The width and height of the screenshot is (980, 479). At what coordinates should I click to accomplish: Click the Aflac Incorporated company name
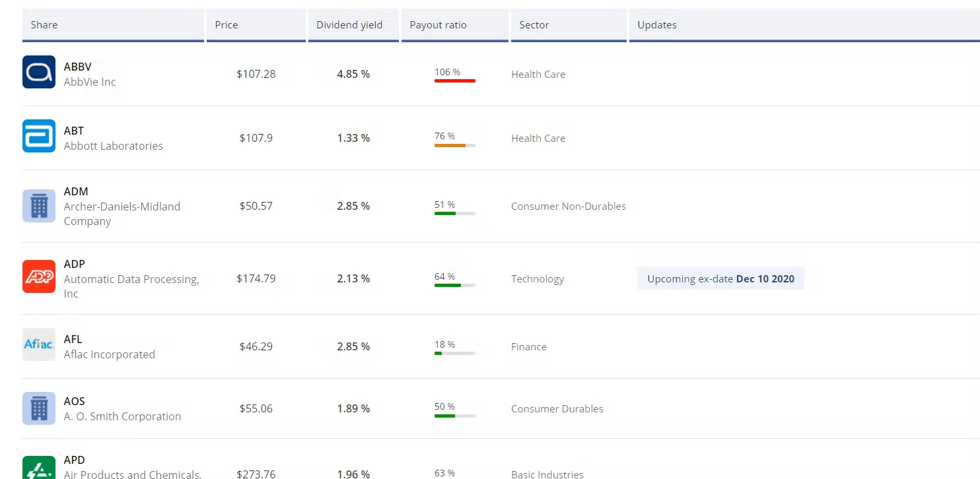110,354
